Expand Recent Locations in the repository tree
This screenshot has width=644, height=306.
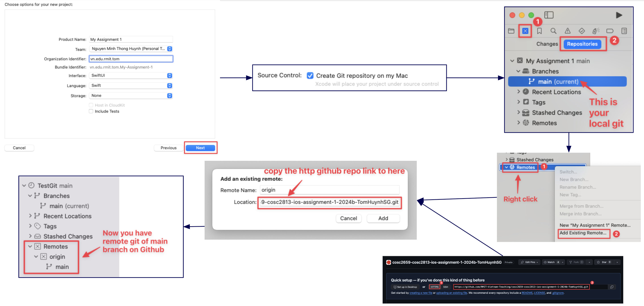coord(519,92)
